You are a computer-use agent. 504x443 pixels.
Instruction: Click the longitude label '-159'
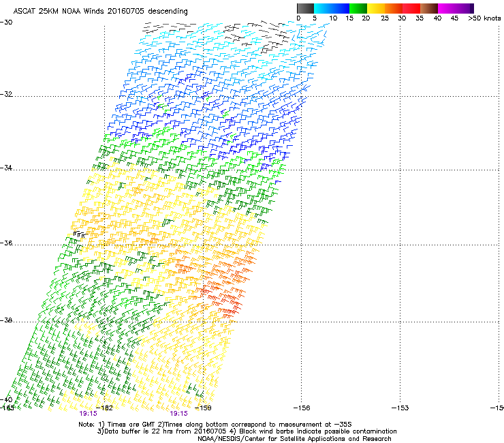(203, 408)
